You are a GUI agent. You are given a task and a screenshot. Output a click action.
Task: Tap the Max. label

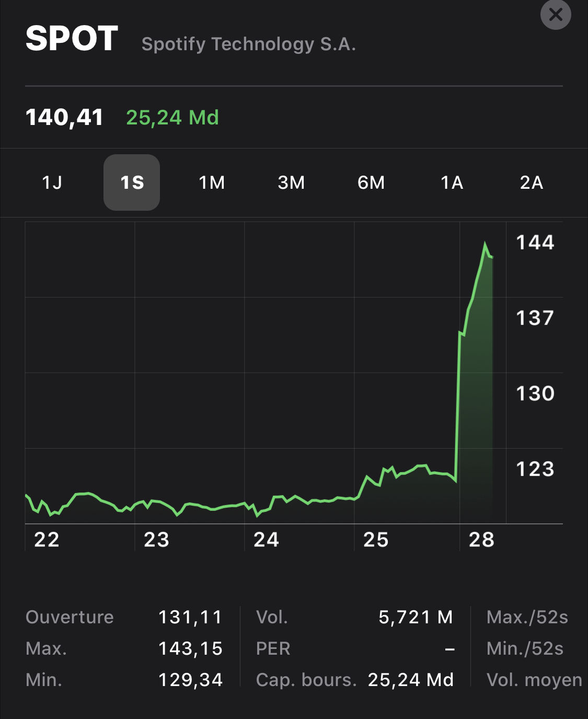[x=46, y=648]
